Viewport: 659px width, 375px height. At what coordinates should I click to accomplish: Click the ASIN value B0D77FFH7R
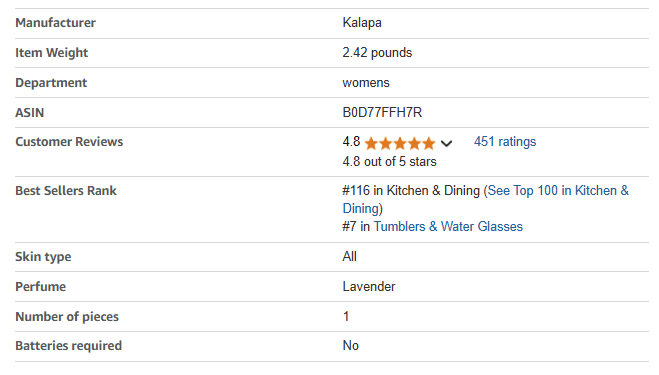382,113
